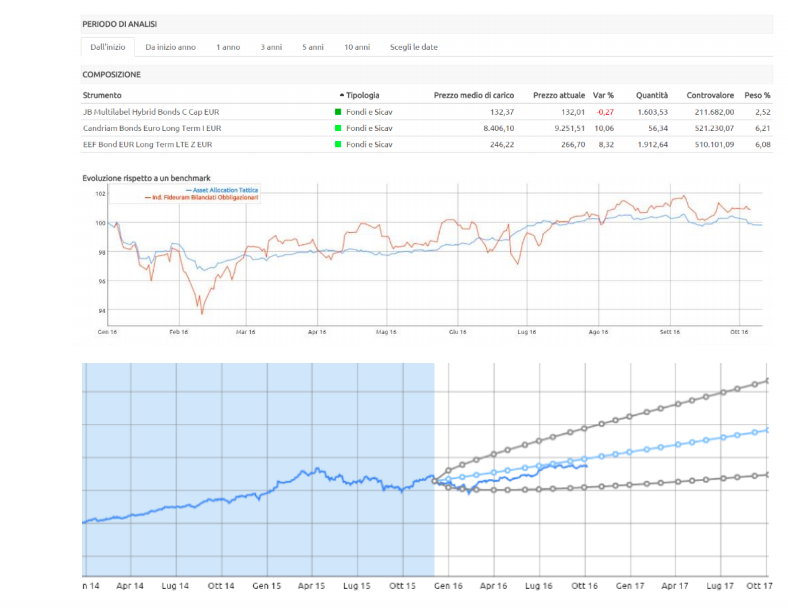The image size is (788, 608).
Task: Sort by Prezzo medio di carico column
Action: 473,95
